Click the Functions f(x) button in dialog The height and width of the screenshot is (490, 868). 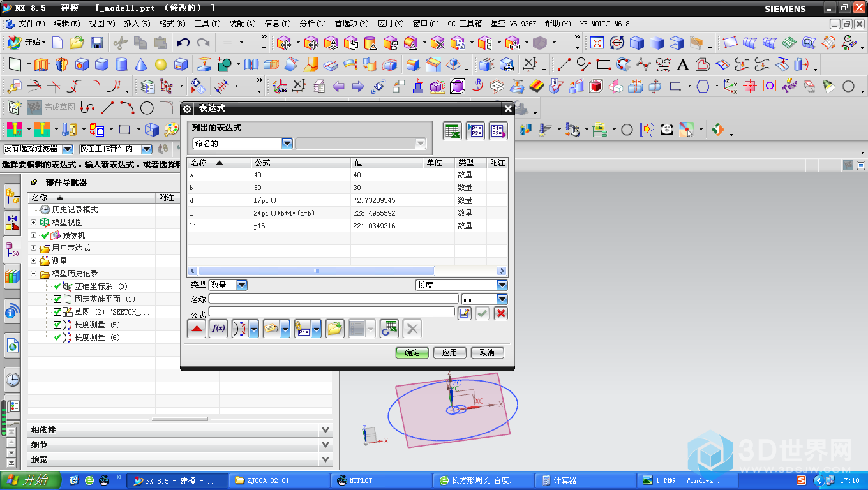tap(218, 329)
